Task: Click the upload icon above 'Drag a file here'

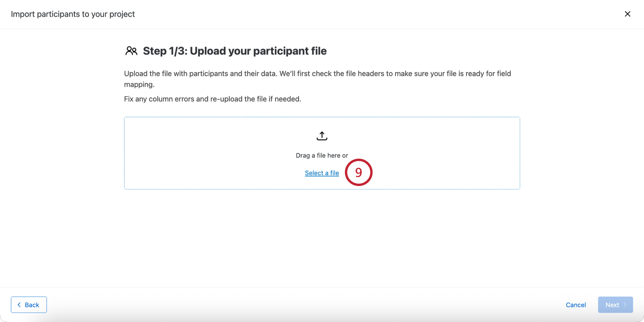Action: coord(322,136)
